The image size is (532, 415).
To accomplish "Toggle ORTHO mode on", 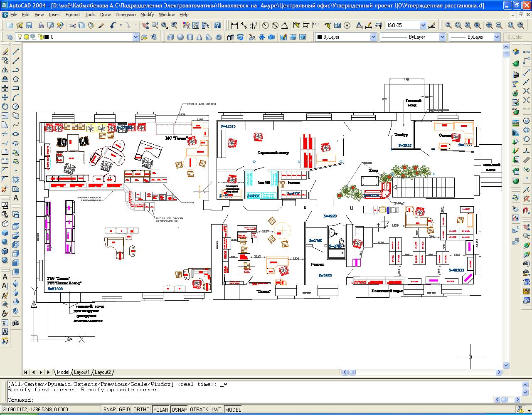I will click(x=141, y=410).
